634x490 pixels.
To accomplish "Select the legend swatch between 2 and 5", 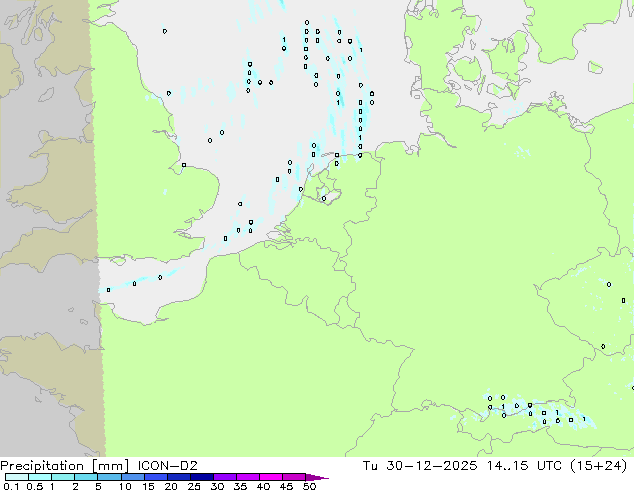I will [x=86, y=477].
